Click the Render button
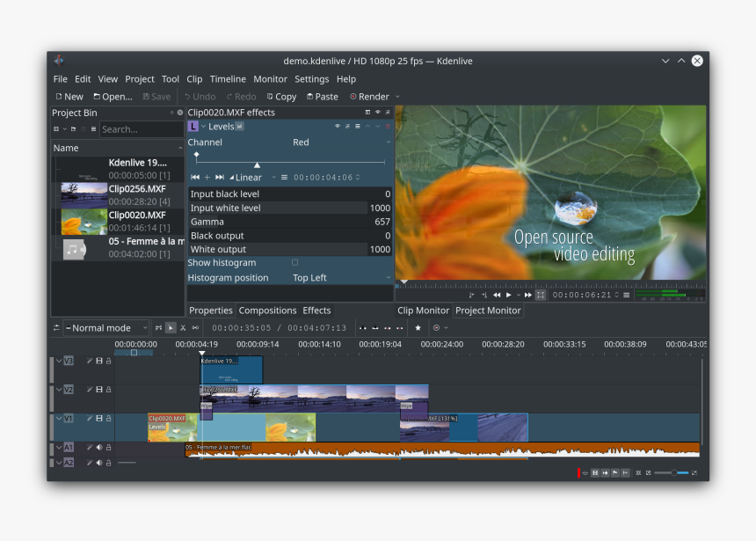Viewport: 756px width, 541px height. [369, 97]
